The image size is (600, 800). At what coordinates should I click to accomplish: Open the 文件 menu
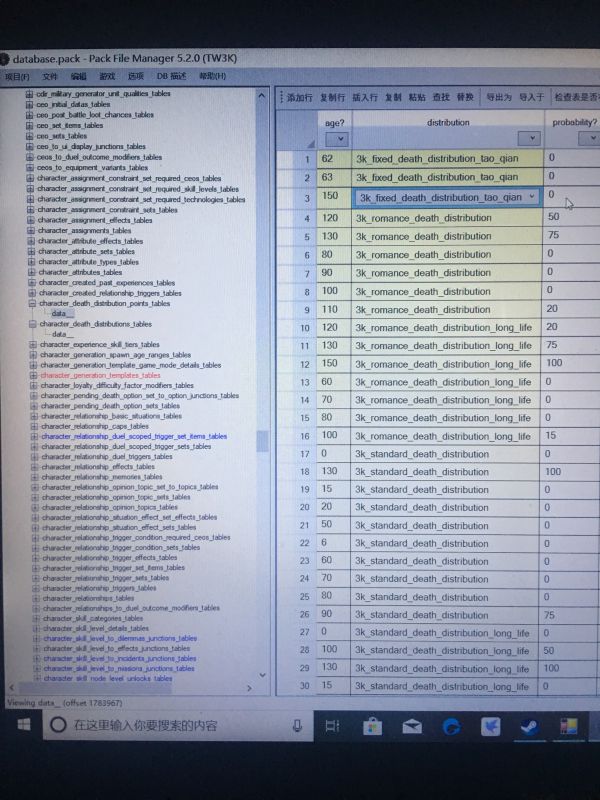coord(50,76)
